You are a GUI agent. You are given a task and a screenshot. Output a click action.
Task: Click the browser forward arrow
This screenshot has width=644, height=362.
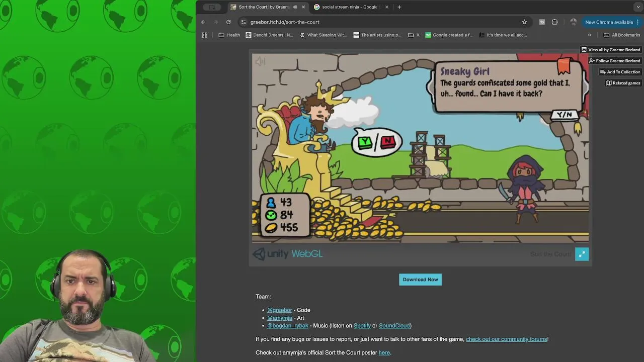216,22
